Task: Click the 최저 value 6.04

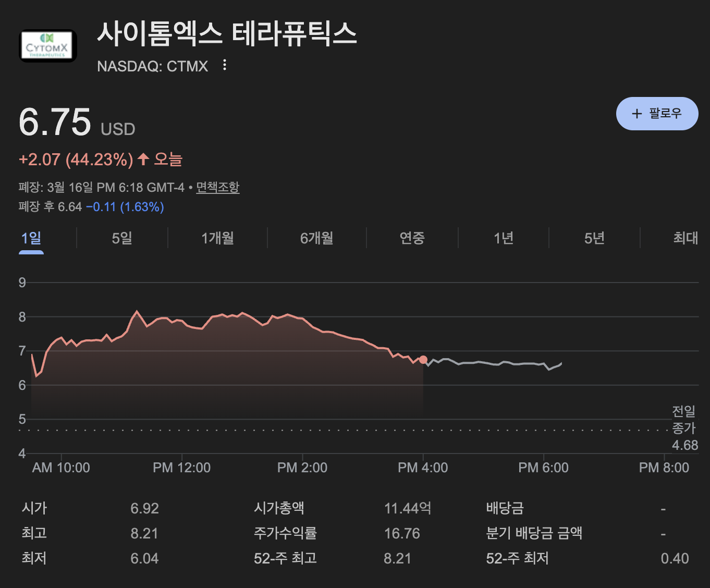Action: click(144, 558)
